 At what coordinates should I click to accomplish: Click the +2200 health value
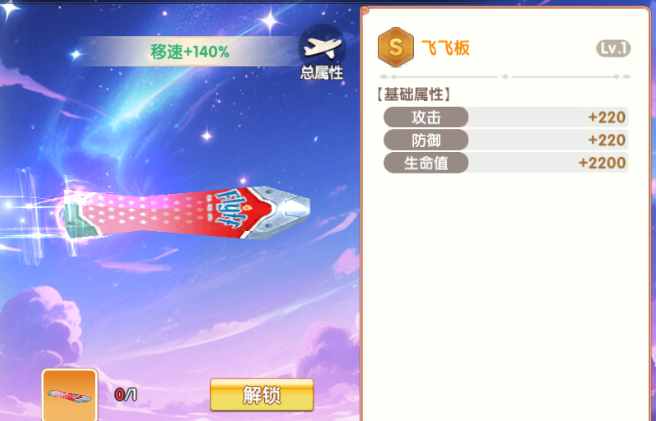point(602,163)
